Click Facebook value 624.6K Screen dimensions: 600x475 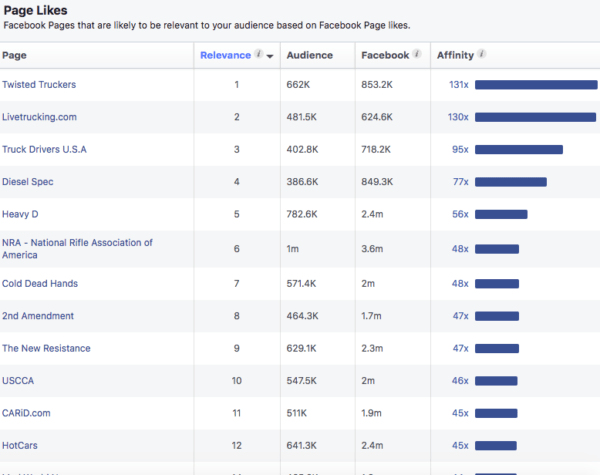click(x=377, y=117)
